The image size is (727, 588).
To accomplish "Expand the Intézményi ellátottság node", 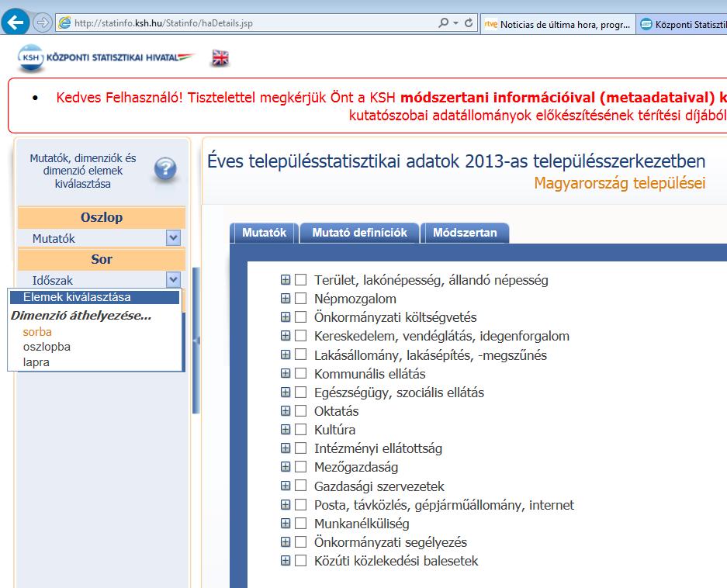I will (x=286, y=448).
